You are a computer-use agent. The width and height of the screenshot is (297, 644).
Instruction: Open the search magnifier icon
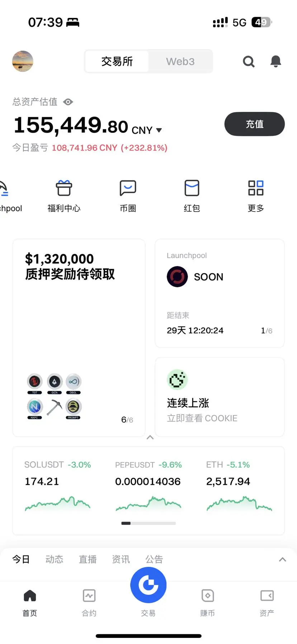[x=249, y=62]
